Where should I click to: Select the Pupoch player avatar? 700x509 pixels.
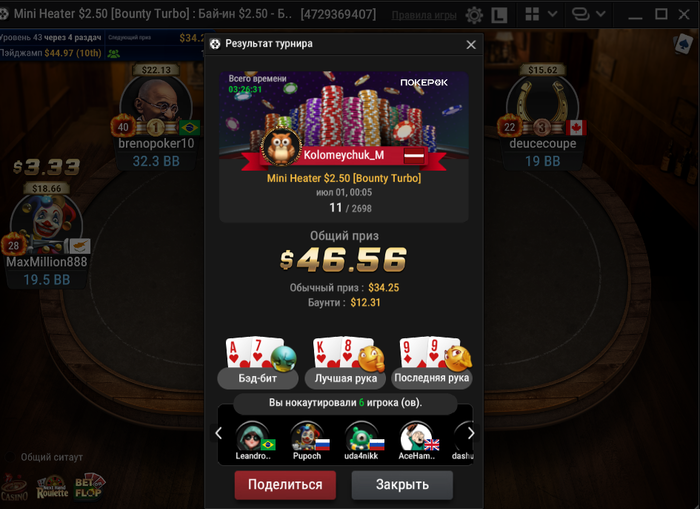pyautogui.click(x=307, y=437)
